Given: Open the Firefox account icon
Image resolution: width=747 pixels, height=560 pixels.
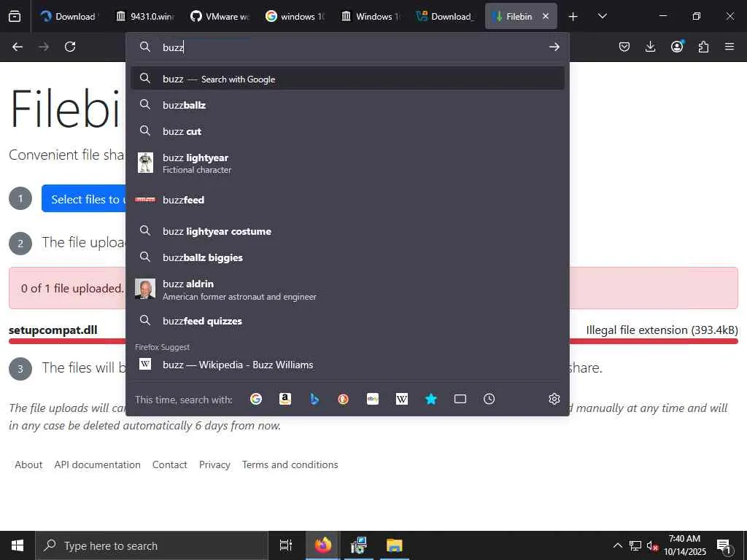Looking at the screenshot, I should click(677, 46).
